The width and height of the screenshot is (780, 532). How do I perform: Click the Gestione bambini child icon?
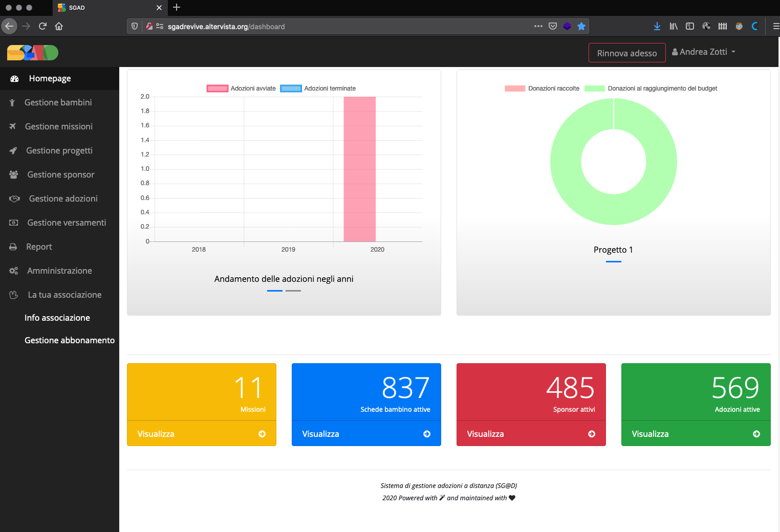point(12,103)
